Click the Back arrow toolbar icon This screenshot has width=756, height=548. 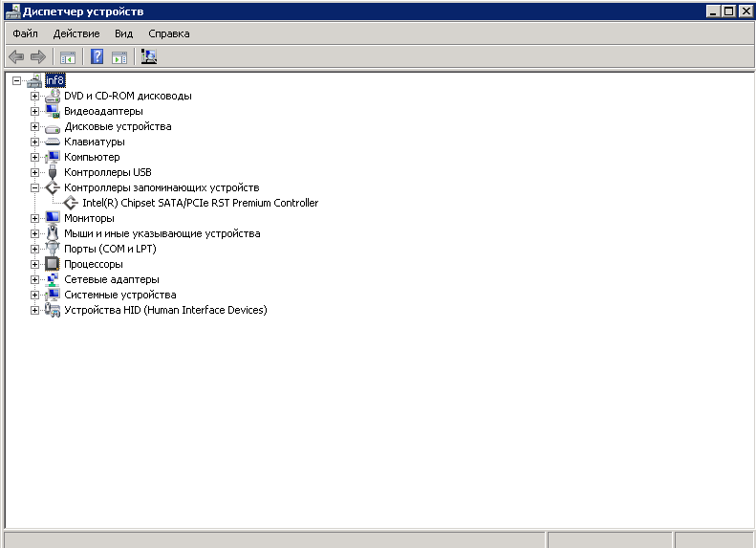click(x=16, y=57)
